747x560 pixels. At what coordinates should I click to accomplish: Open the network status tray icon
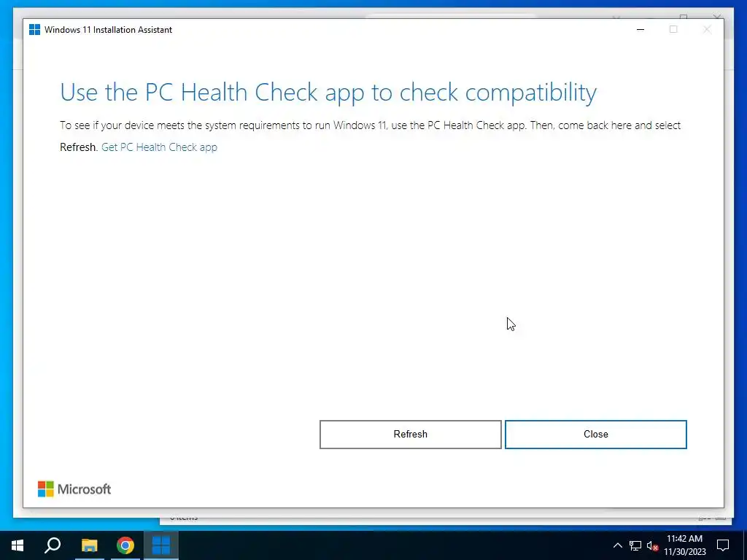635,545
